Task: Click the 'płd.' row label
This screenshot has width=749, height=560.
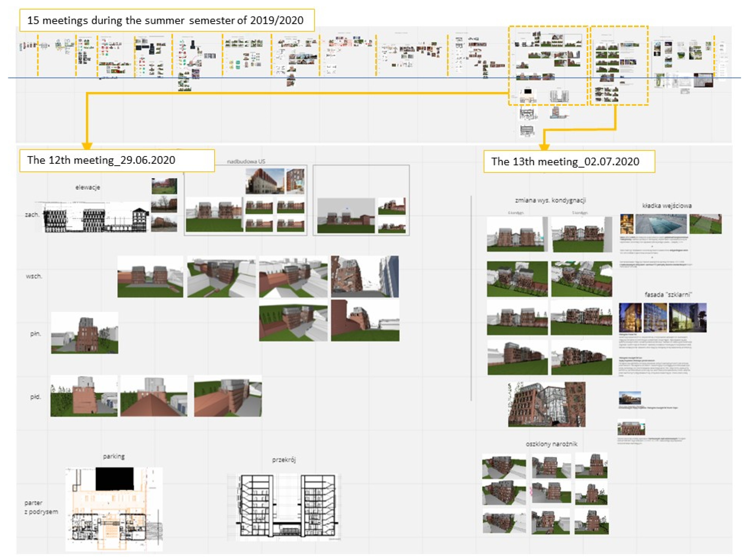Action: 35,397
